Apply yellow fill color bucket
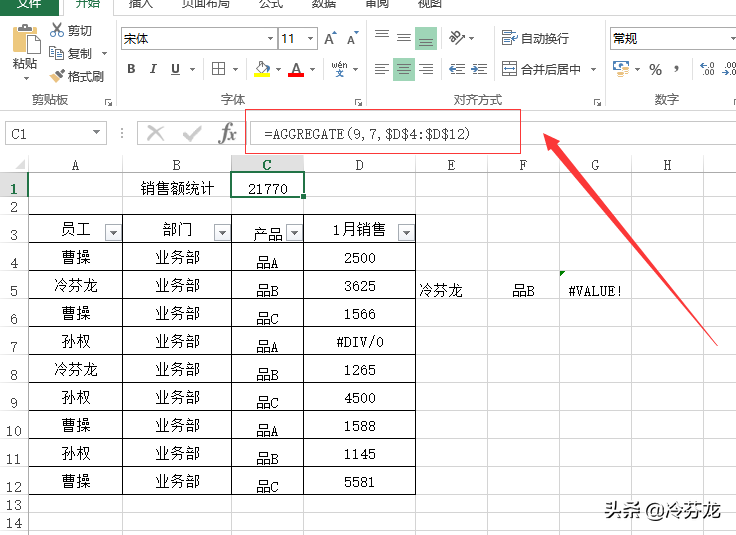 point(262,69)
